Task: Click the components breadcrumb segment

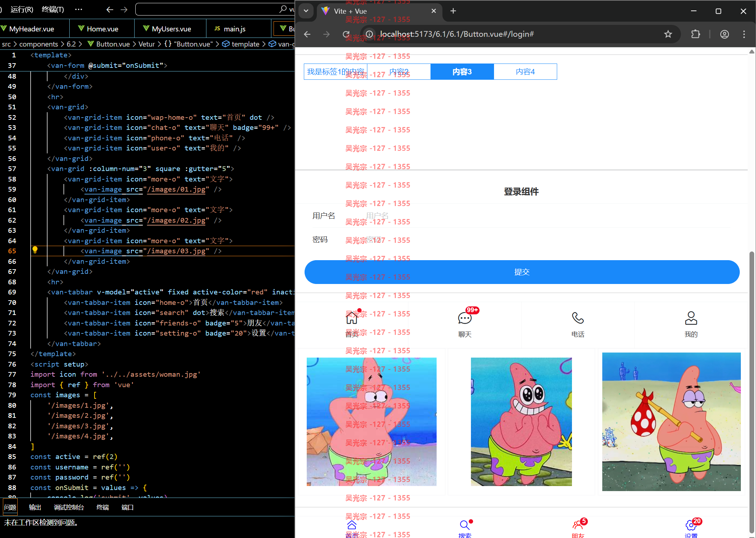Action: tap(39, 44)
